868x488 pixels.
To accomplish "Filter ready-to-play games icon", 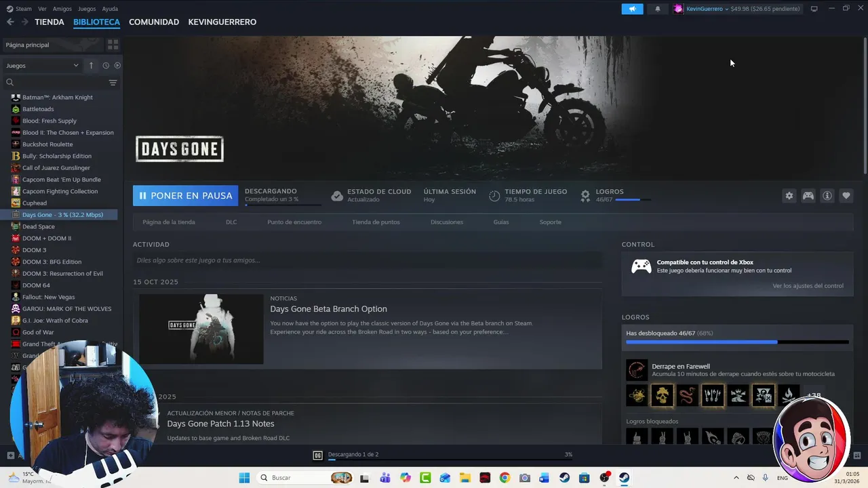I will click(x=117, y=65).
